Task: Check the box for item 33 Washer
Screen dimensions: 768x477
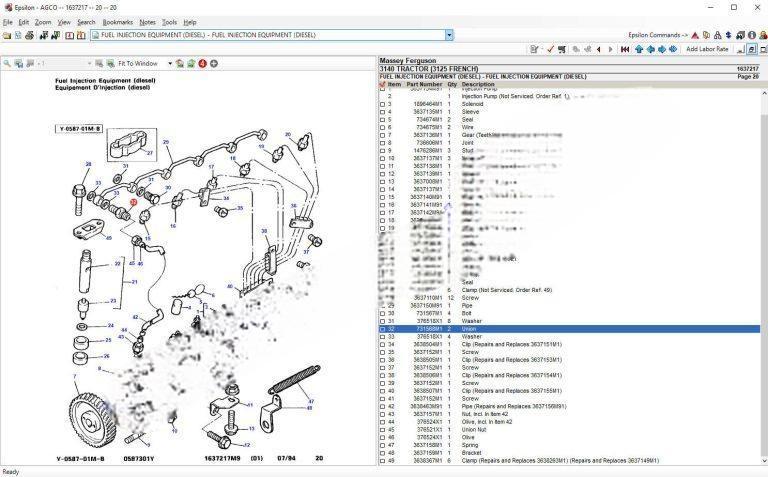Action: coord(383,337)
